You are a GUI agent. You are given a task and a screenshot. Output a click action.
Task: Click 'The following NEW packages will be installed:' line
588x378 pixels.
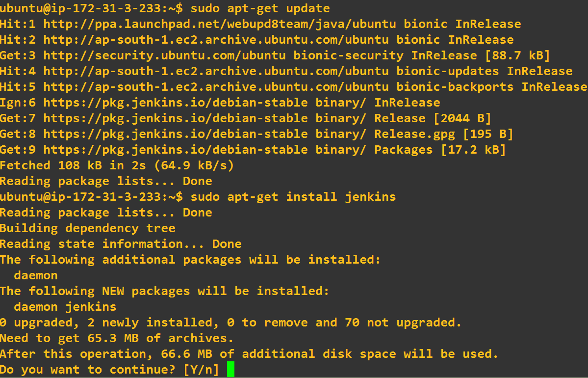(165, 291)
